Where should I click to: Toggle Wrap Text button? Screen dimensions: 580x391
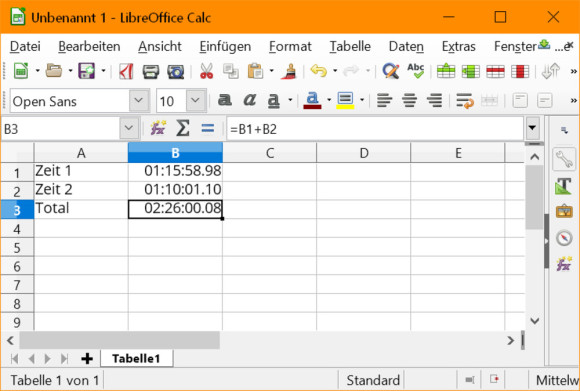465,100
